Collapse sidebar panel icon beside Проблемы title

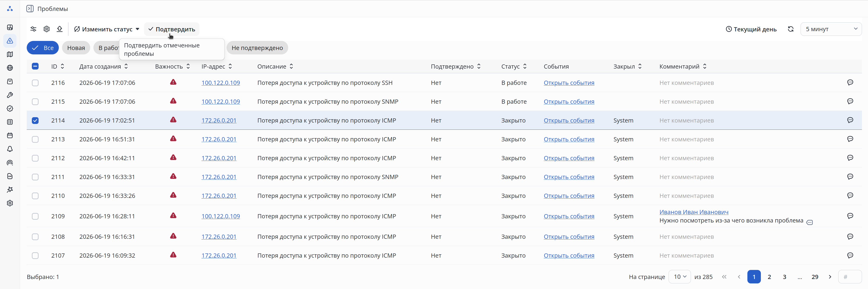tap(30, 9)
